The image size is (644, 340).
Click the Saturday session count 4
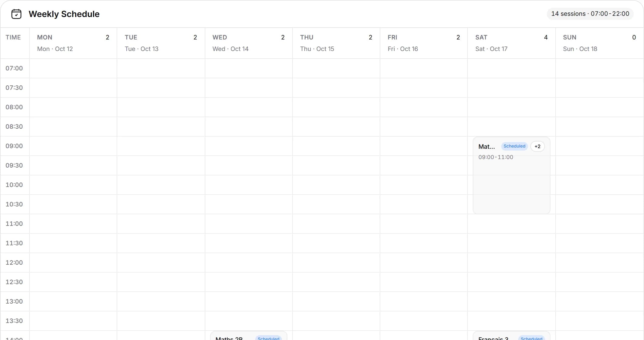coord(546,37)
